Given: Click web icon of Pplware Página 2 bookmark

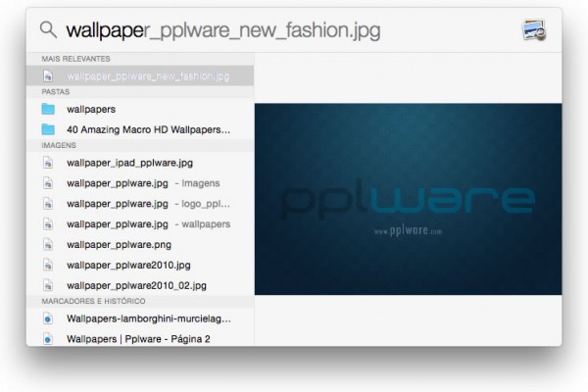Looking at the screenshot, I should [48, 339].
